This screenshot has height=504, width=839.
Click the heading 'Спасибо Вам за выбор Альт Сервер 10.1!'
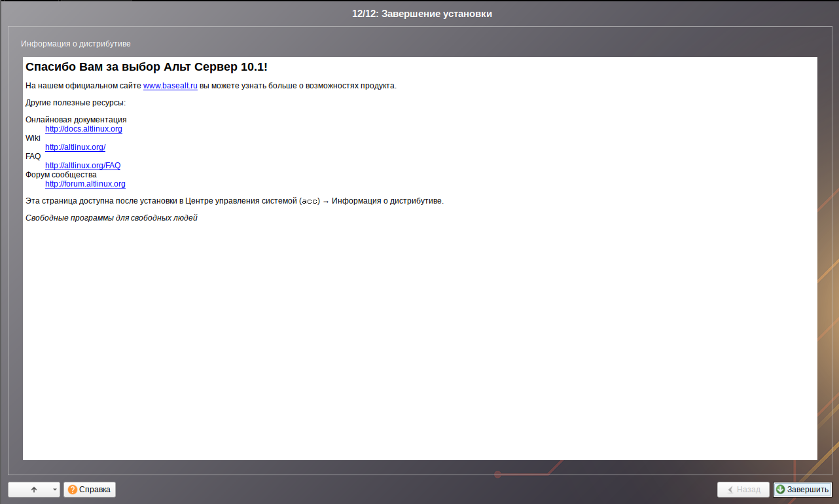pos(146,67)
